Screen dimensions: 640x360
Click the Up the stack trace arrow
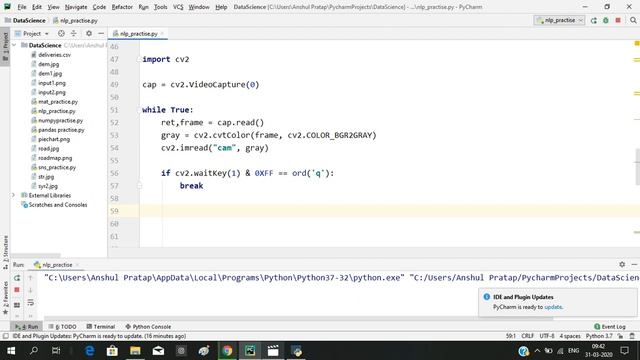(30, 278)
